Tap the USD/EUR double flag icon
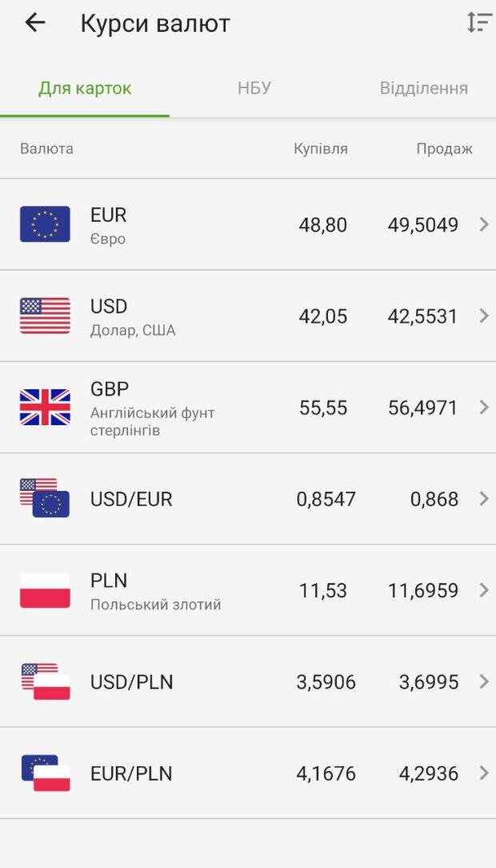The width and height of the screenshot is (496, 868). pyautogui.click(x=45, y=498)
